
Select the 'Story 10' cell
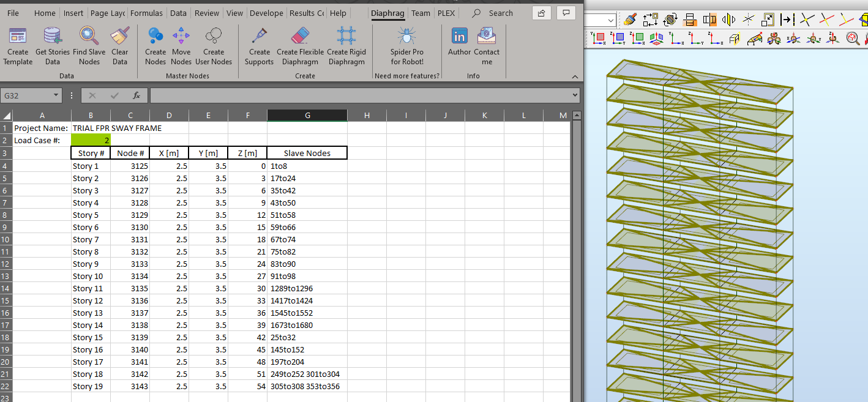coord(91,276)
